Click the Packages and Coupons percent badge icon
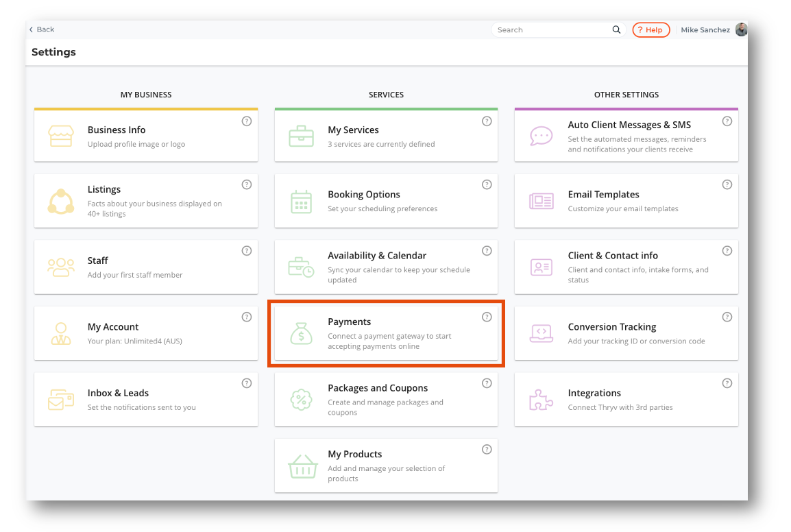The height and width of the screenshot is (532, 791). pyautogui.click(x=302, y=400)
